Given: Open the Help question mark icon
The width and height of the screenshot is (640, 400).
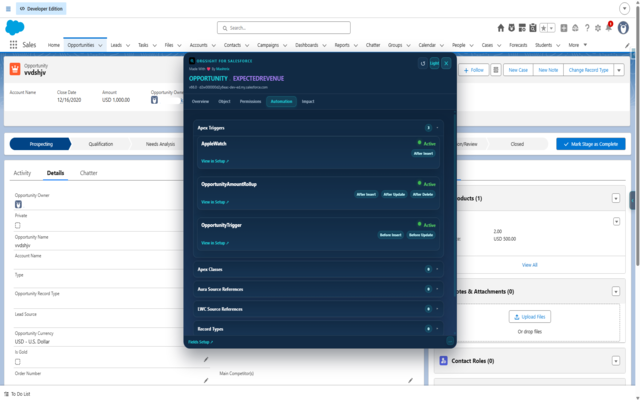Looking at the screenshot, I should [x=587, y=28].
